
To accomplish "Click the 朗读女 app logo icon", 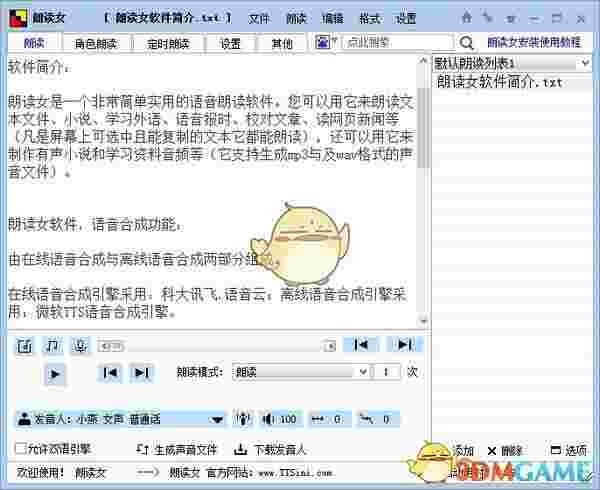I will click(x=18, y=18).
